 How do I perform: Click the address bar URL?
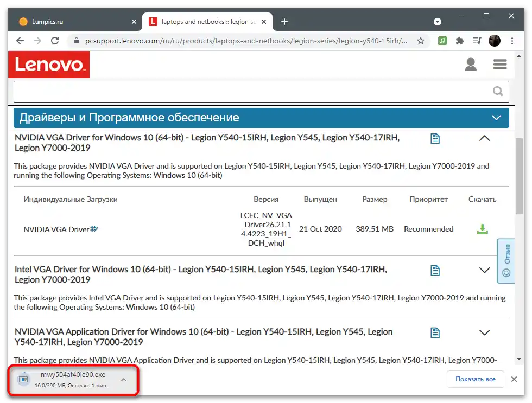tap(246, 41)
